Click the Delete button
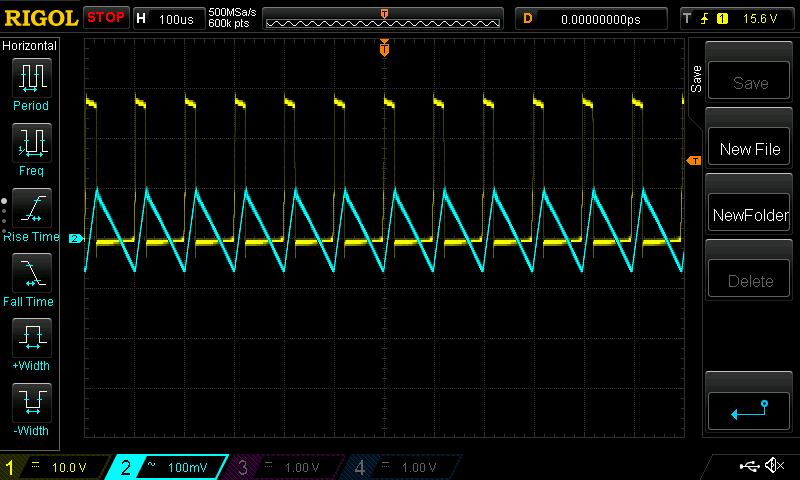Image resolution: width=800 pixels, height=480 pixels. [749, 279]
